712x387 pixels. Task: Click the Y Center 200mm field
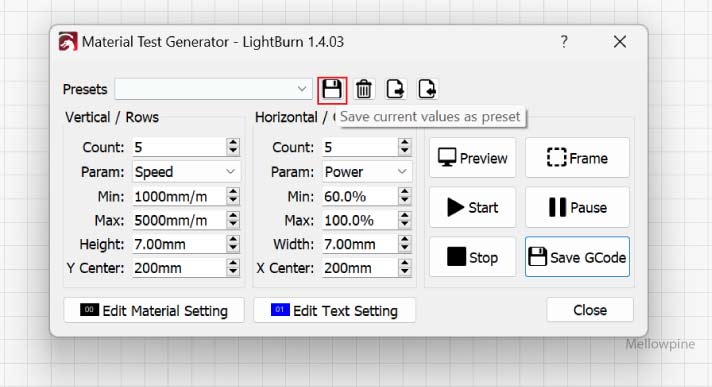[179, 268]
